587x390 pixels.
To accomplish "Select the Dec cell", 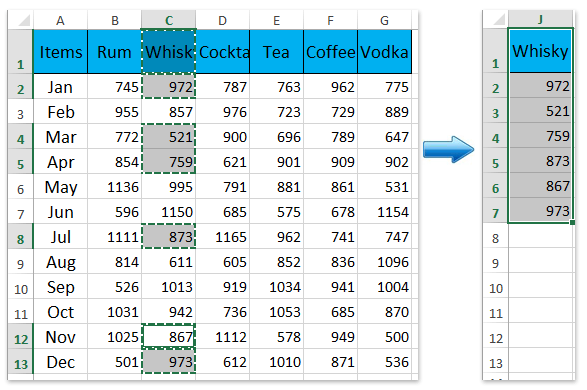I will [x=60, y=362].
